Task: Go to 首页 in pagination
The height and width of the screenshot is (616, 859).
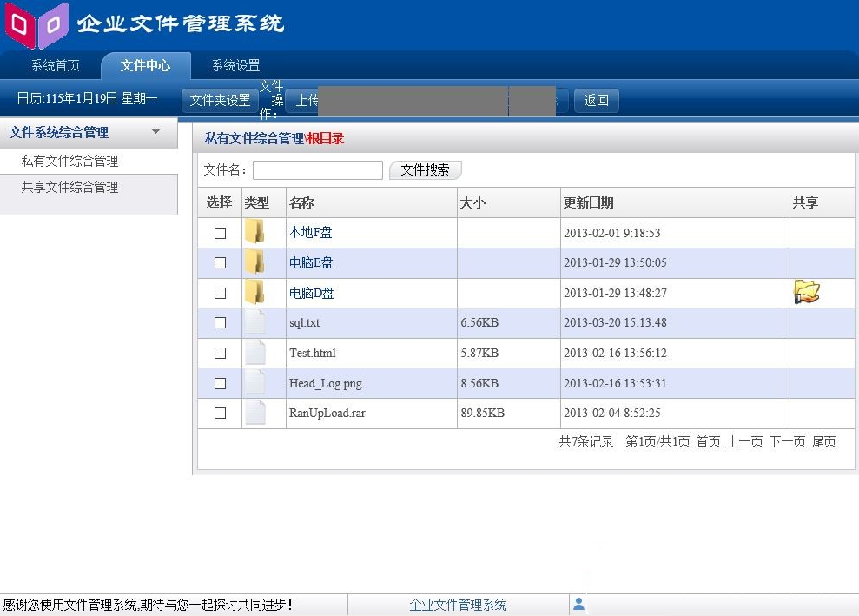Action: click(x=709, y=441)
